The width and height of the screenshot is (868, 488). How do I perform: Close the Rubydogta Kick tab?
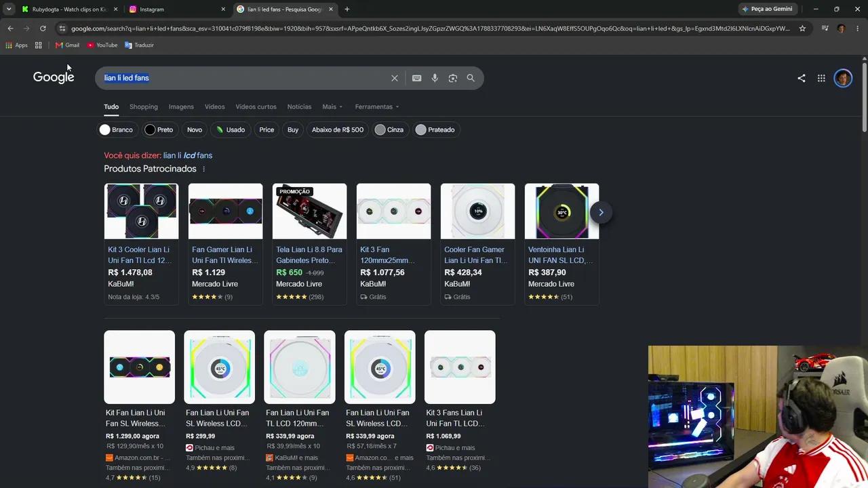coord(115,9)
